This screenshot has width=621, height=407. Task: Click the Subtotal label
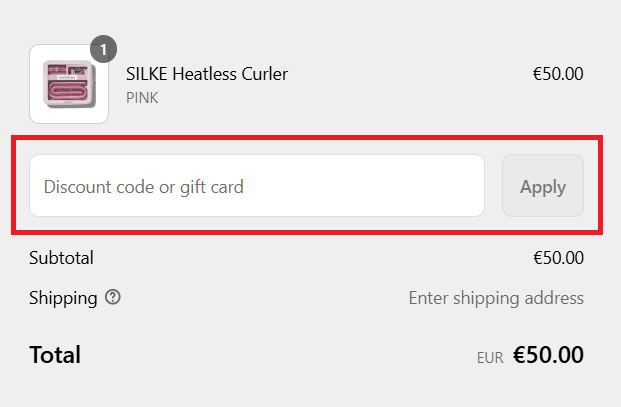pyautogui.click(x=61, y=258)
